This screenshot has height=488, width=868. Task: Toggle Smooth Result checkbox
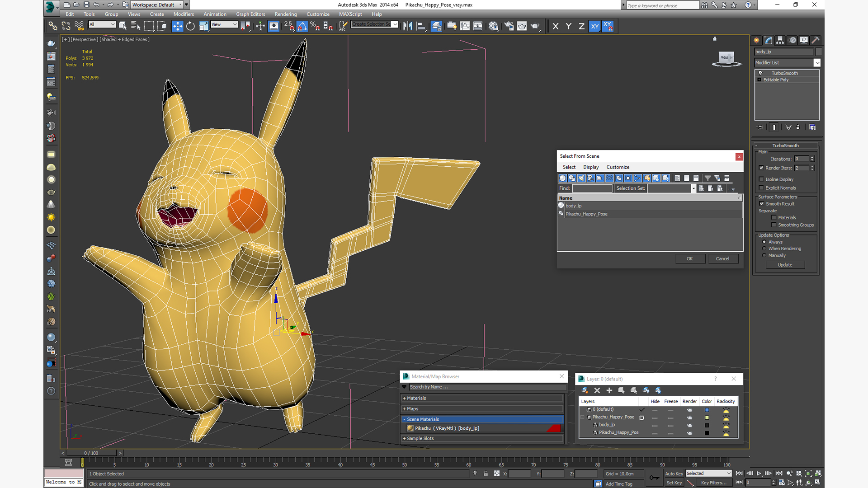762,203
